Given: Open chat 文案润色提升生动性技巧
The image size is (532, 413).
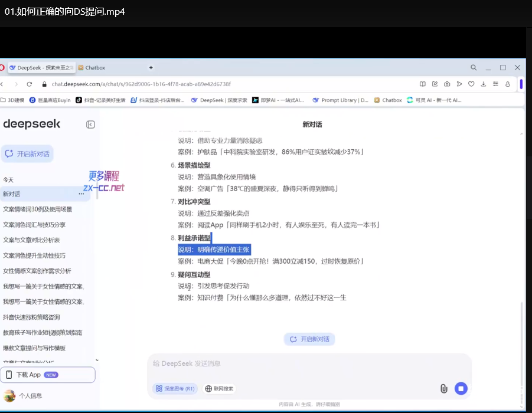Looking at the screenshot, I should [x=34, y=255].
